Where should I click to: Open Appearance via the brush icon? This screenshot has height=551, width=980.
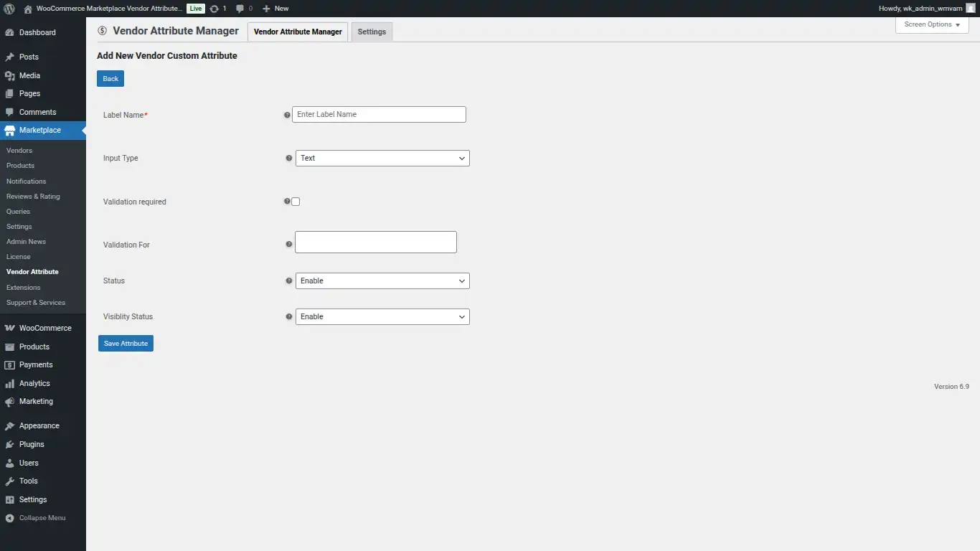(x=10, y=425)
